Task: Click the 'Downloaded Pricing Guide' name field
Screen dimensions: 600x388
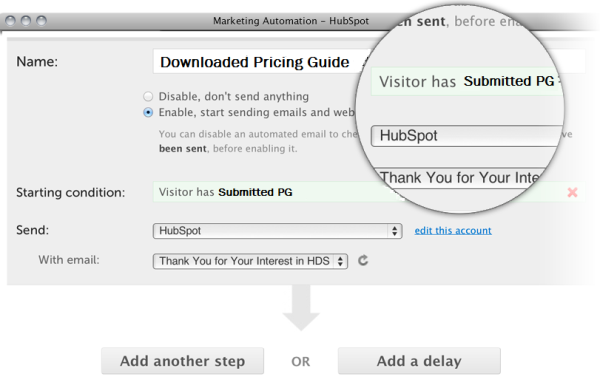Action: [x=260, y=61]
